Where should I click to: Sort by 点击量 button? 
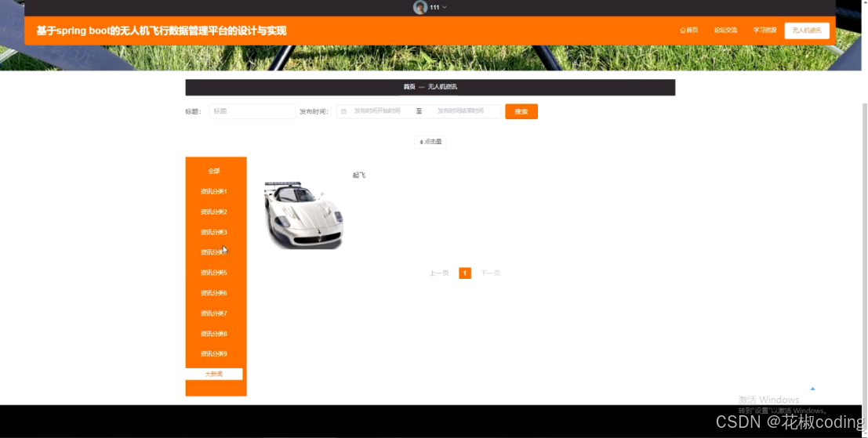click(x=430, y=142)
